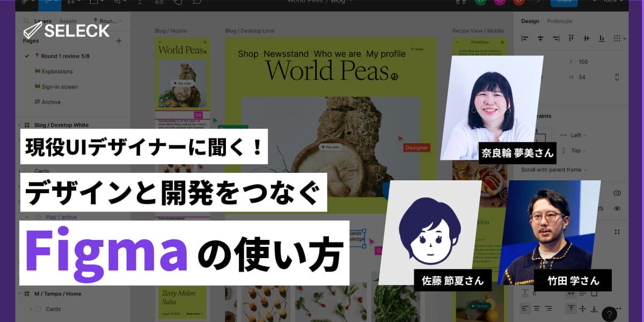Image resolution: width=644 pixels, height=322 pixels.
Task: Select the M / Tempo / Home layer
Action: coord(57,294)
